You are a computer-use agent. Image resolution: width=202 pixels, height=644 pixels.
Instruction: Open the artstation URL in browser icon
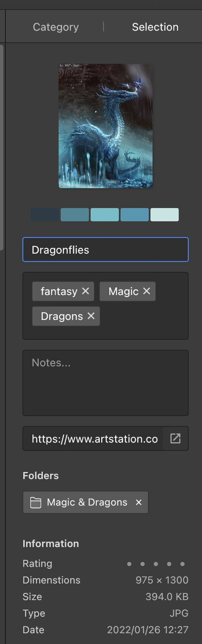[x=175, y=438]
